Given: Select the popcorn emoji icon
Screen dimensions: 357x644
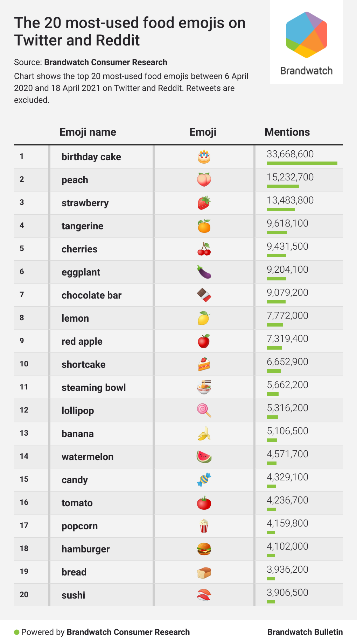Looking at the screenshot, I should pos(204,526).
